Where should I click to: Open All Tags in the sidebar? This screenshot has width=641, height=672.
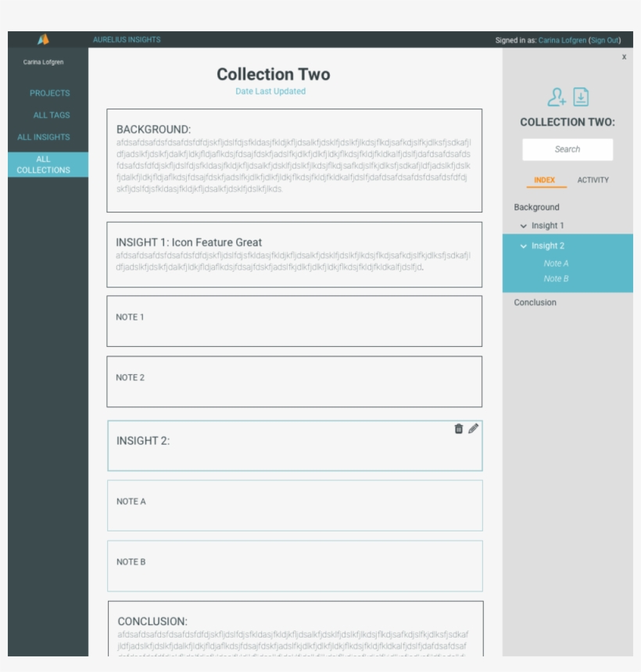pyautogui.click(x=52, y=115)
